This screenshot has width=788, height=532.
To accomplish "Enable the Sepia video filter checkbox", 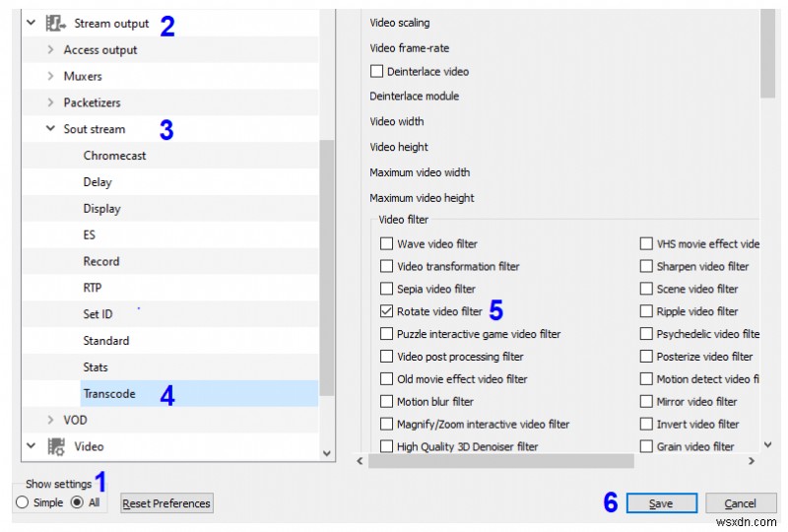I will pyautogui.click(x=387, y=289).
